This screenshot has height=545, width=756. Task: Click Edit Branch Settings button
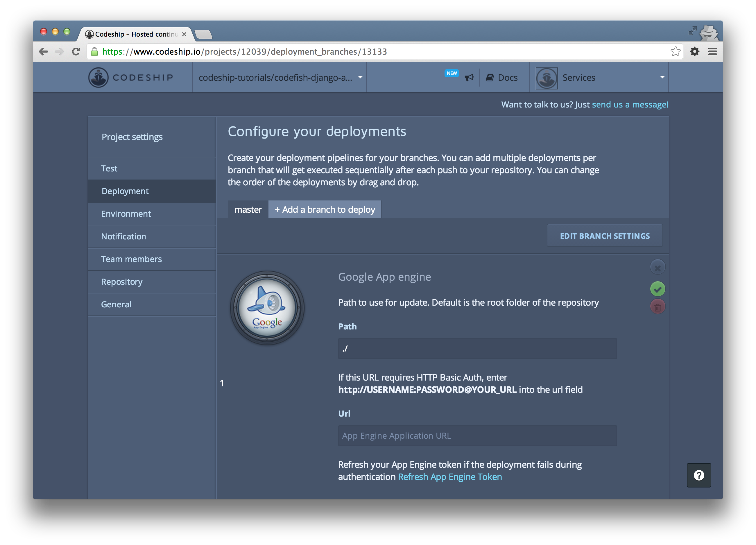[604, 236]
